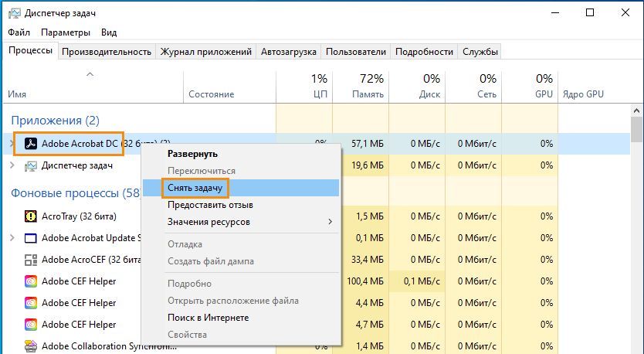Maximize the Task Manager window
The width and height of the screenshot is (644, 354).
pos(590,12)
